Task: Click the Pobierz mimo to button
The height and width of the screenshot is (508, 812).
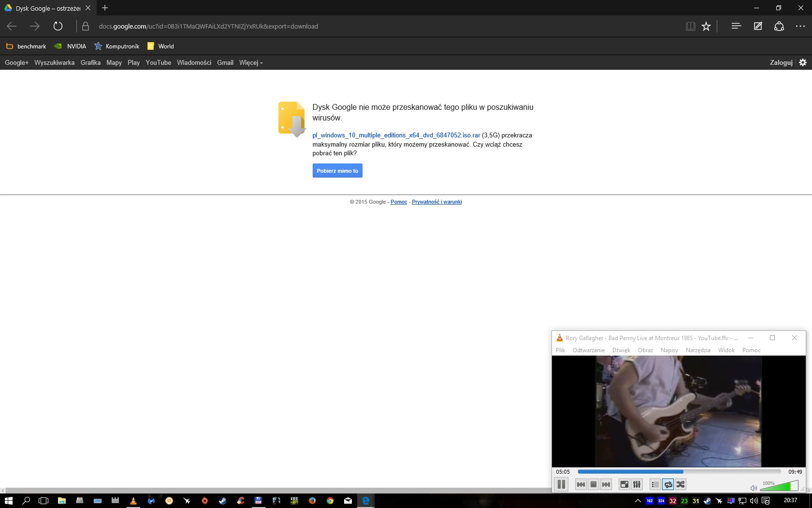Action: (x=337, y=171)
